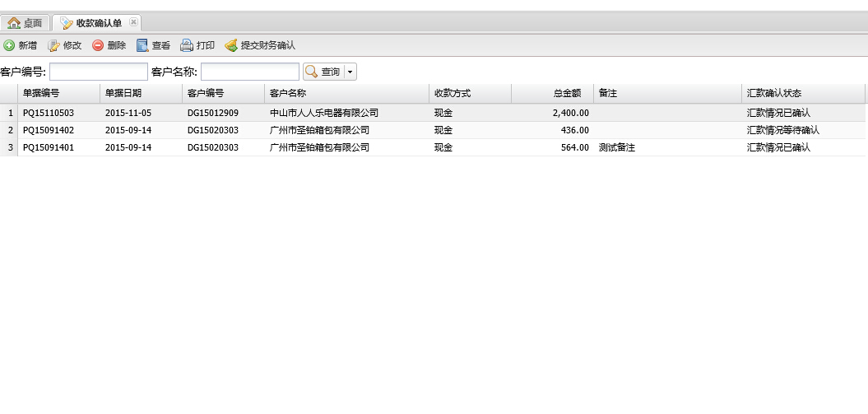Focus the 客户编号 input field
Screen dimensions: 868x414
click(x=98, y=72)
